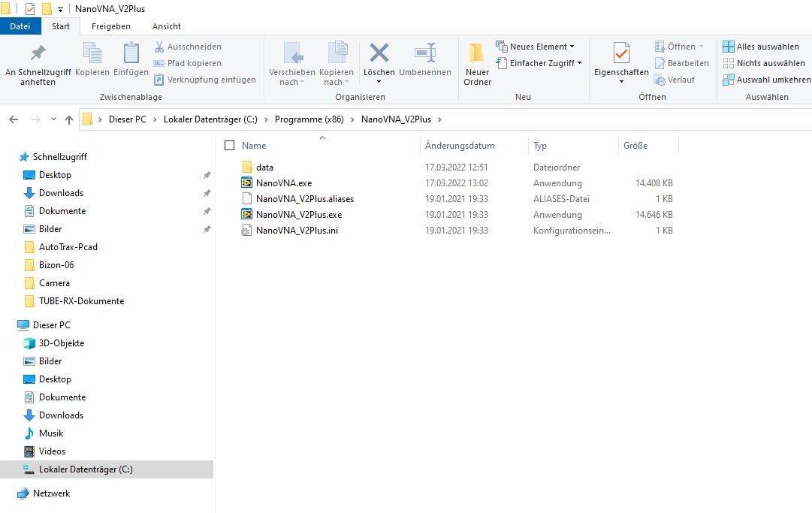Switch to the Ansicht tab

click(167, 26)
